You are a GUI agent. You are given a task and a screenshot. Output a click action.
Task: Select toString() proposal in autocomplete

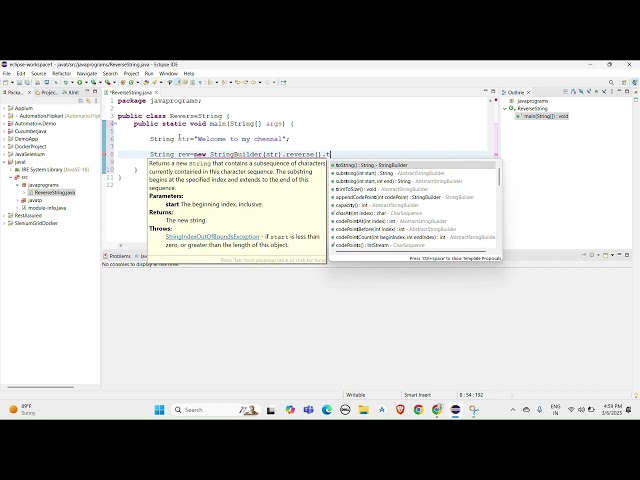coord(413,165)
